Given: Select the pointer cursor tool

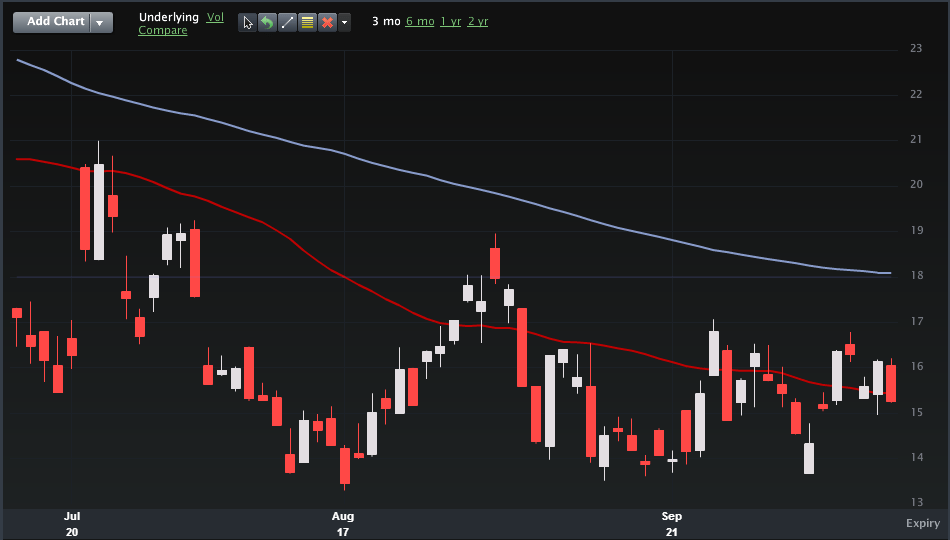Looking at the screenshot, I should (248, 22).
